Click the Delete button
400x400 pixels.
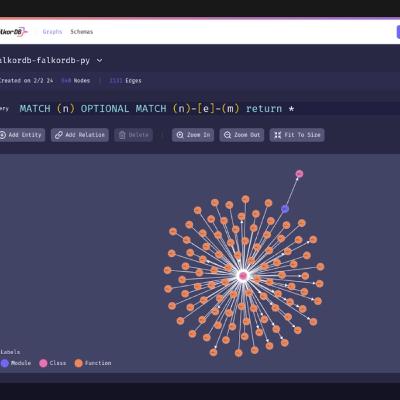133,135
